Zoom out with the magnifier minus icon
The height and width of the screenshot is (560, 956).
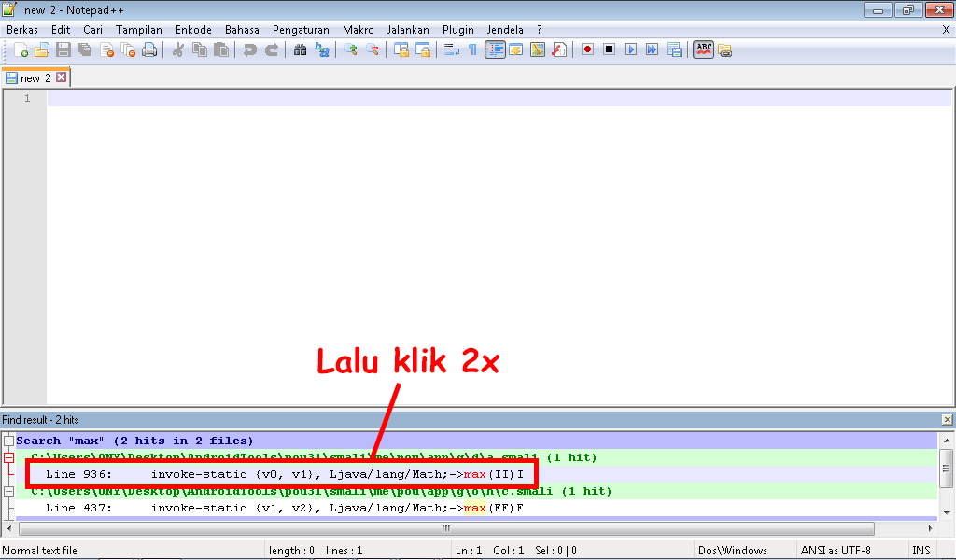click(372, 50)
